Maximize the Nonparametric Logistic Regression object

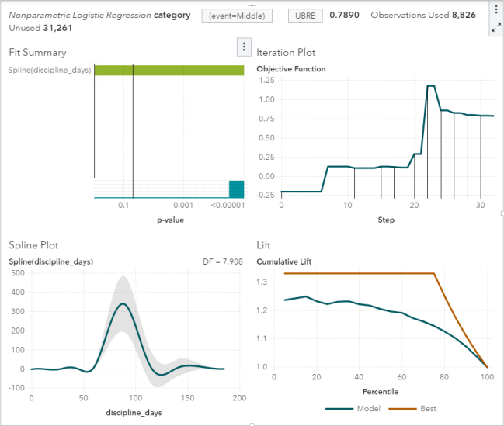click(496, 27)
